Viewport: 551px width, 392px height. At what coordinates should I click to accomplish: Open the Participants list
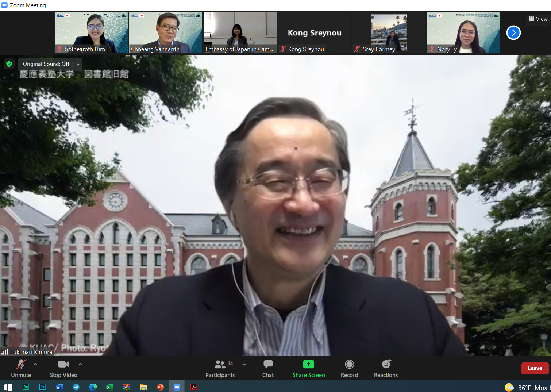point(220,369)
